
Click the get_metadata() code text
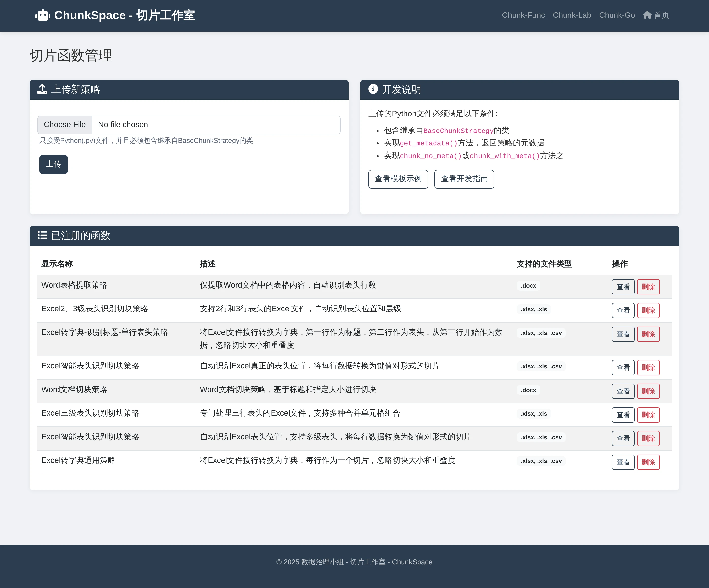428,143
